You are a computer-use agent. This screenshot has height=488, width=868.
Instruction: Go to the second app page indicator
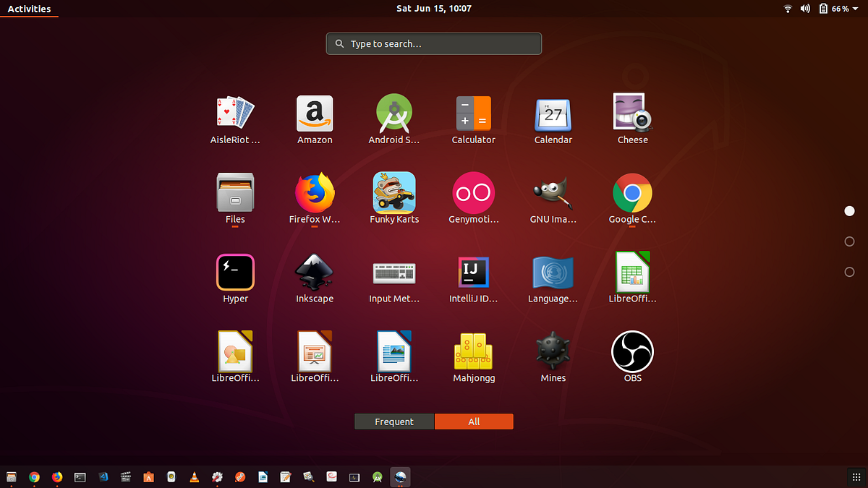[x=850, y=241]
